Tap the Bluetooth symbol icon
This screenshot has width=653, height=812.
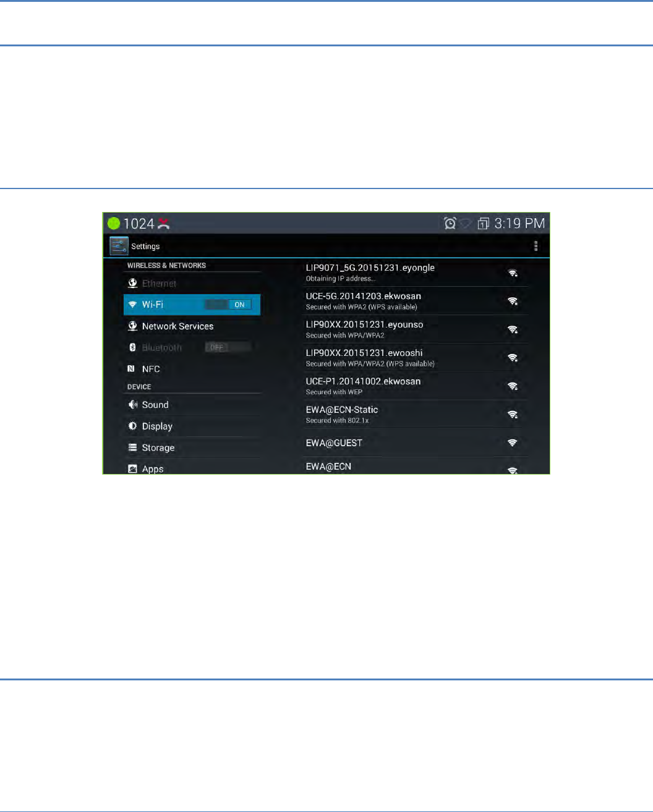point(132,347)
